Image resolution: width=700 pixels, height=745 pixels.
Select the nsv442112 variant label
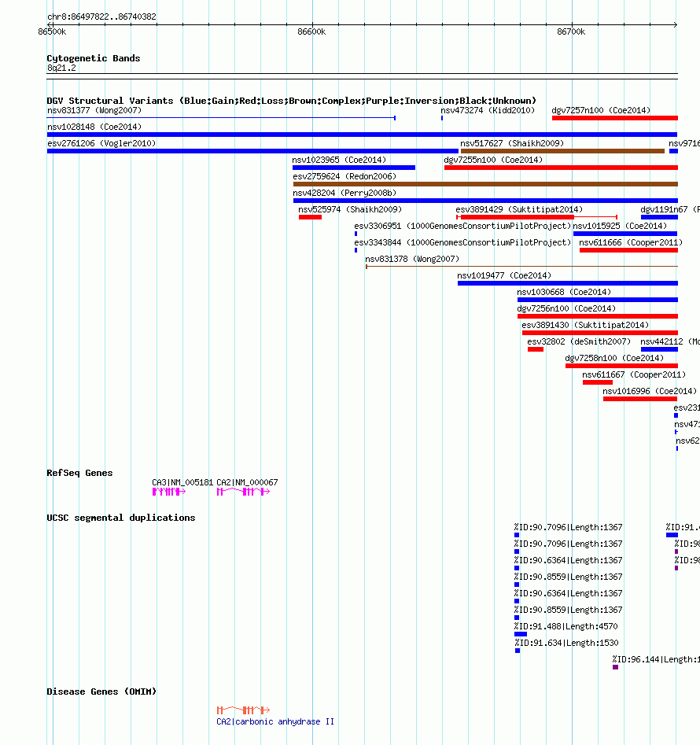tap(669, 341)
